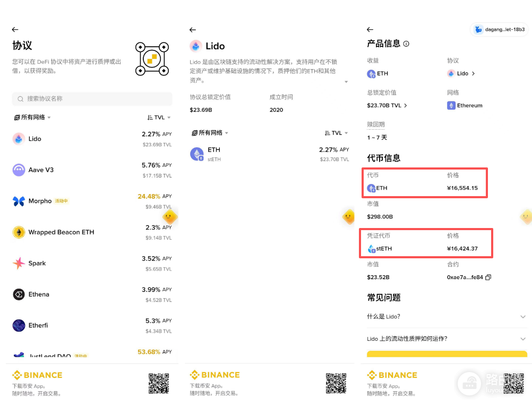Image resolution: width=532 pixels, height=405 pixels.
Task: Go back from the 产品信息 screen
Action: 370,30
